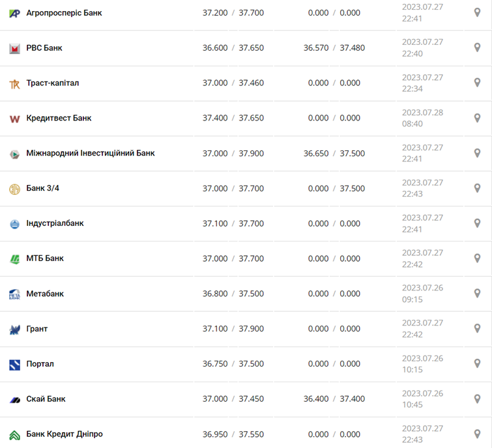Click the Агропросперіс Банк logo icon

[x=14, y=13]
